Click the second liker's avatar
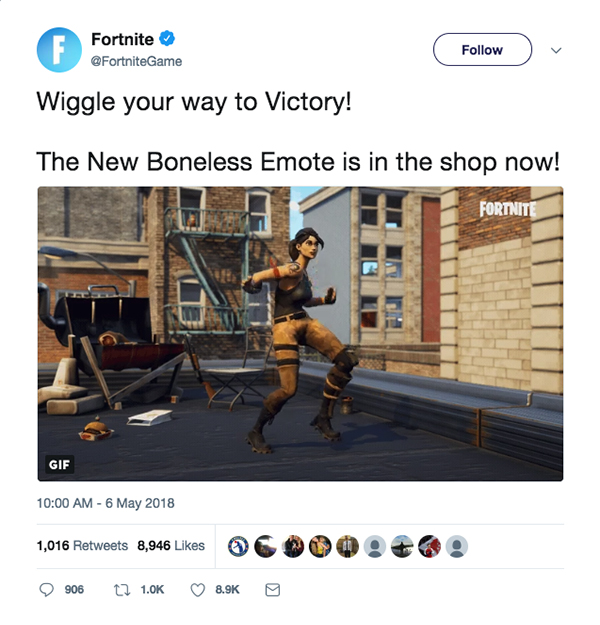Viewport: 600px width, 625px height. point(266,546)
